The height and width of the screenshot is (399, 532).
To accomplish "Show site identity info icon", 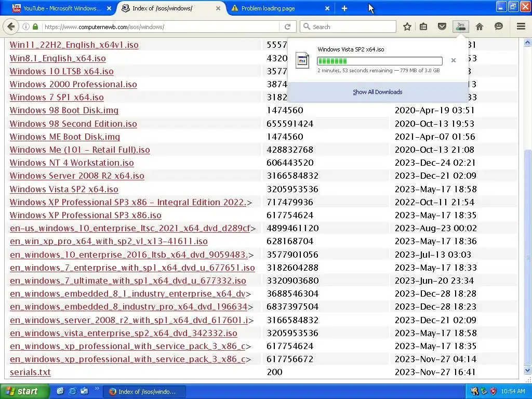I will [x=26, y=26].
